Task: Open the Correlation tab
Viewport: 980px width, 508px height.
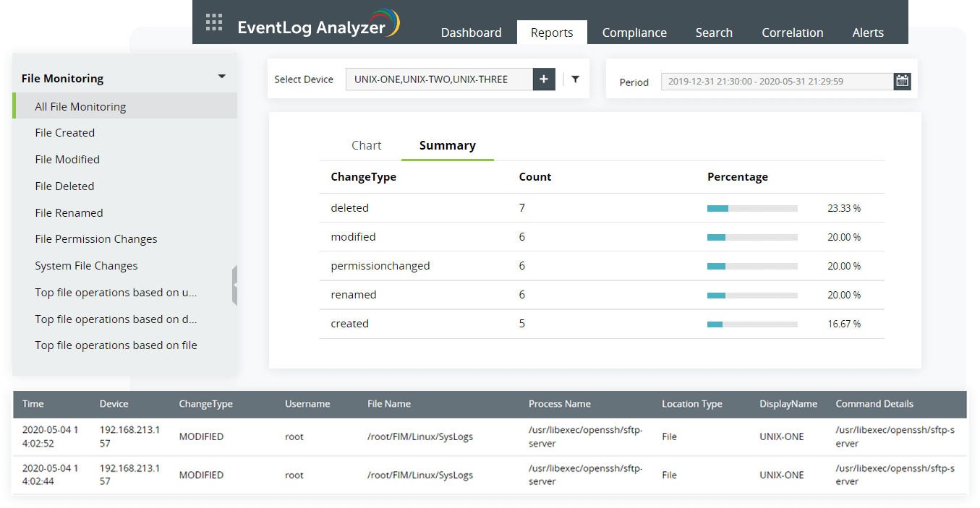Action: point(792,33)
